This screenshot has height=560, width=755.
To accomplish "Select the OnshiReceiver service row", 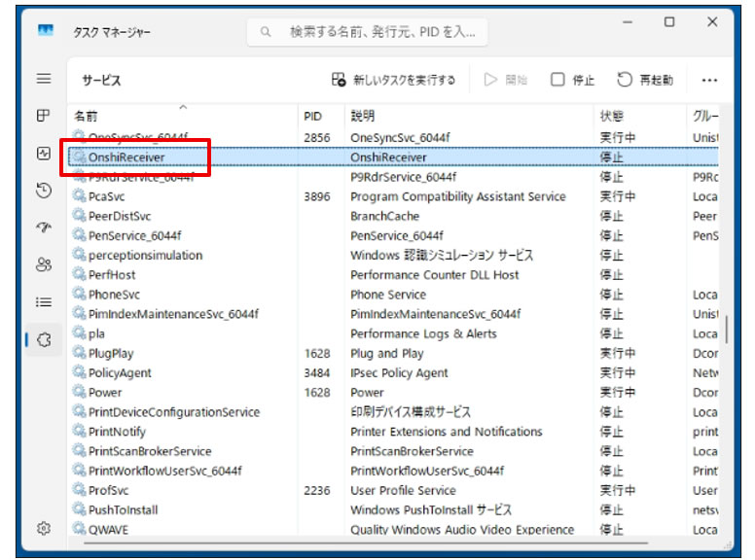I will click(x=393, y=157).
